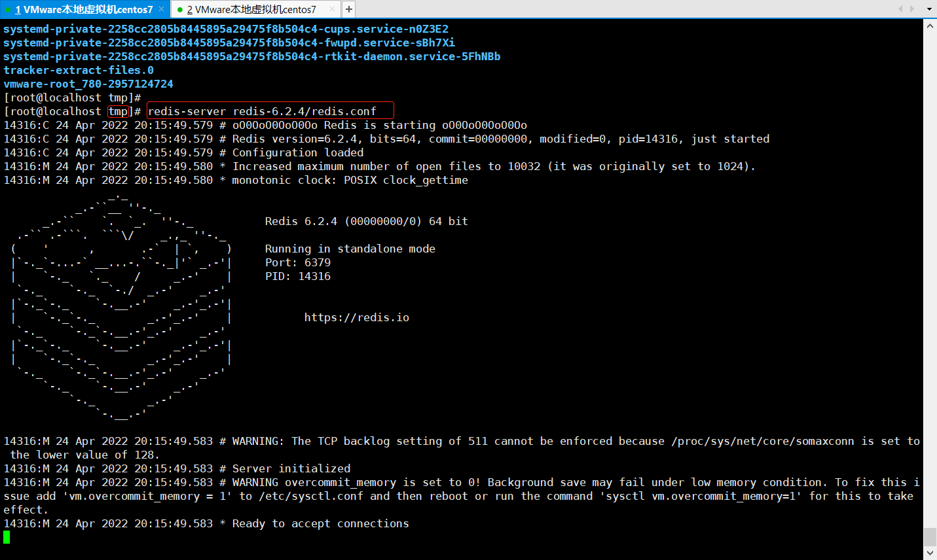
Task: Click the green connection dot on tab 1
Action: coord(7,10)
